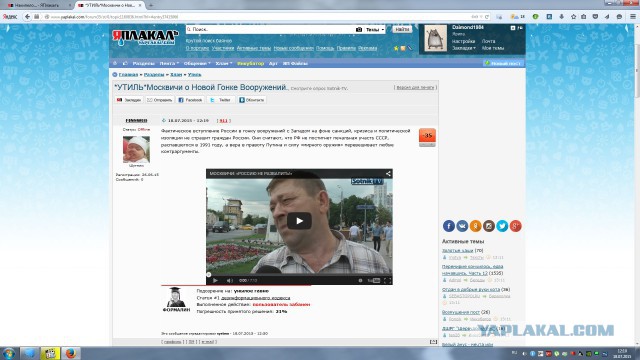Expand the 'Хлам' menu dropdown
This screenshot has height=360, width=640.
(223, 63)
